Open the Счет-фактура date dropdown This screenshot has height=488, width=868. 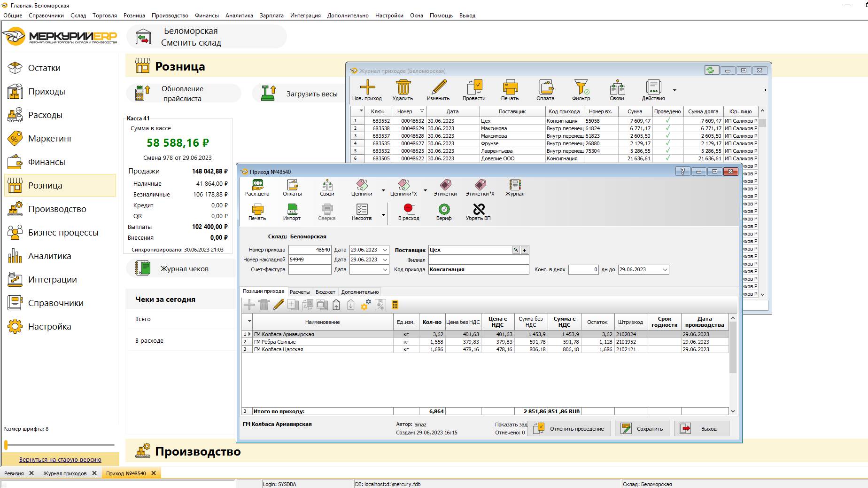click(x=385, y=270)
